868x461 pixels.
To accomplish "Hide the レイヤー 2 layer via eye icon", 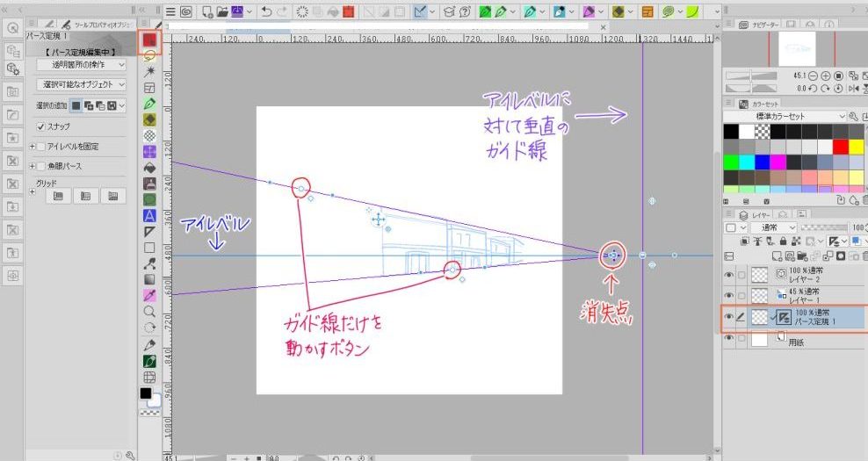I will click(729, 275).
